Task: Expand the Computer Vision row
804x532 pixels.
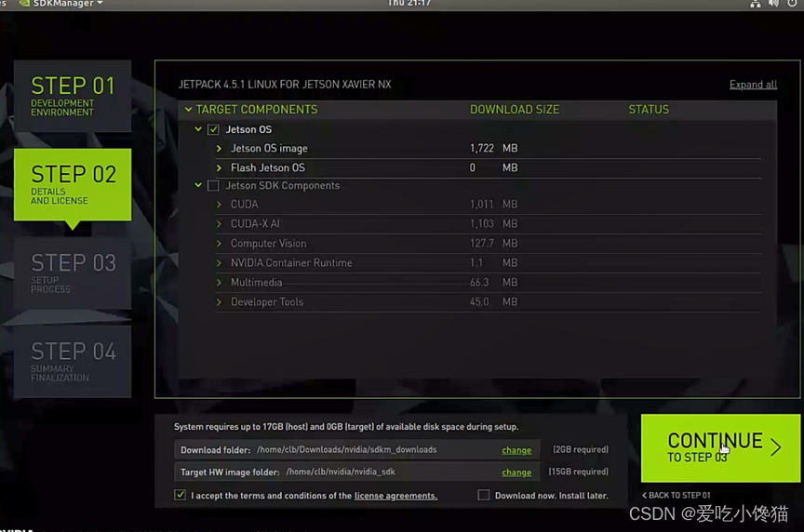Action: 219,244
